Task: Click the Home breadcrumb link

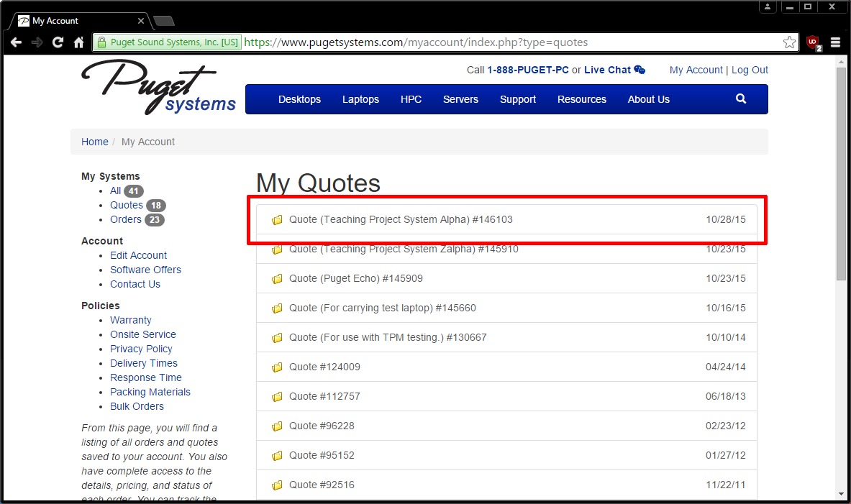Action: coord(94,142)
